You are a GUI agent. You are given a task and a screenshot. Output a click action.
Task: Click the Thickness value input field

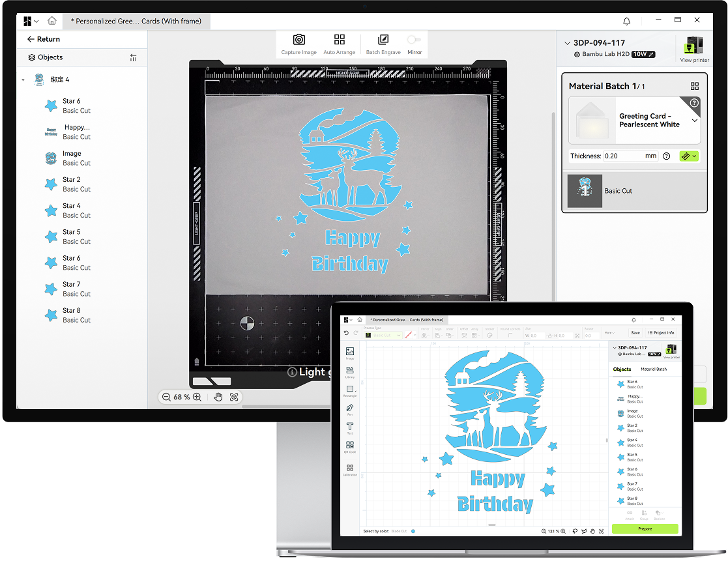tap(622, 156)
